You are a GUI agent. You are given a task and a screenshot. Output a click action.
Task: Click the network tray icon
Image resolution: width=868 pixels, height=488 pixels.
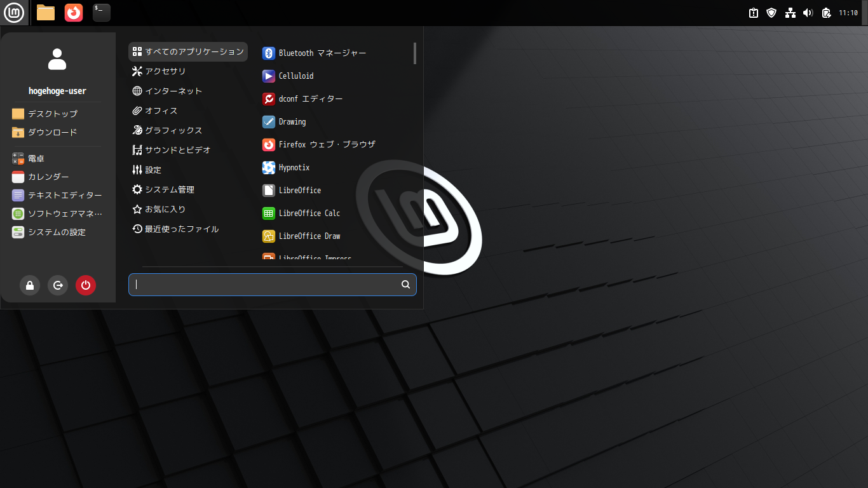click(x=790, y=11)
